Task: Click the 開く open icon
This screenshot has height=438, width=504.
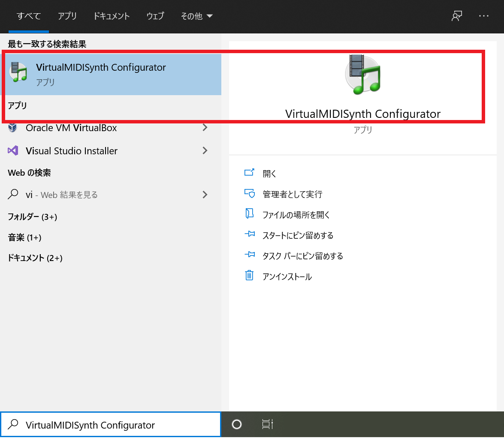Action: click(249, 173)
